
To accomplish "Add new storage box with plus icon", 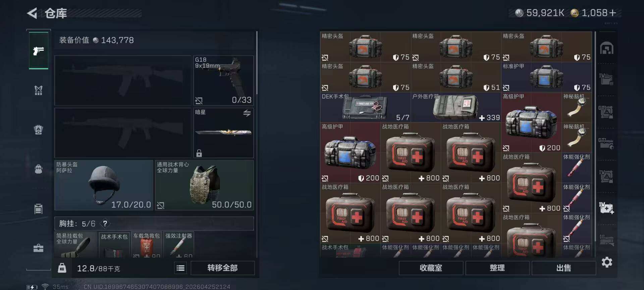I will pos(607,208).
